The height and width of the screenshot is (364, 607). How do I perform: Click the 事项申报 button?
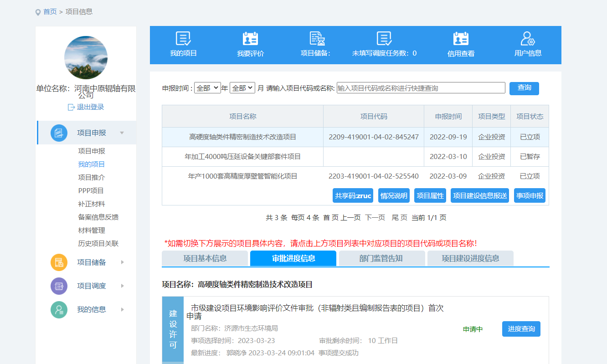click(x=530, y=195)
